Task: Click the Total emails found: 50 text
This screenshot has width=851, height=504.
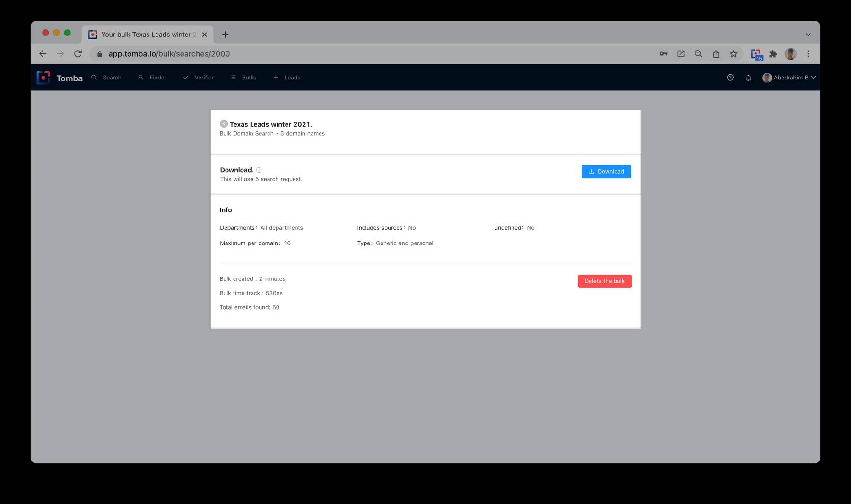Action: tap(250, 307)
